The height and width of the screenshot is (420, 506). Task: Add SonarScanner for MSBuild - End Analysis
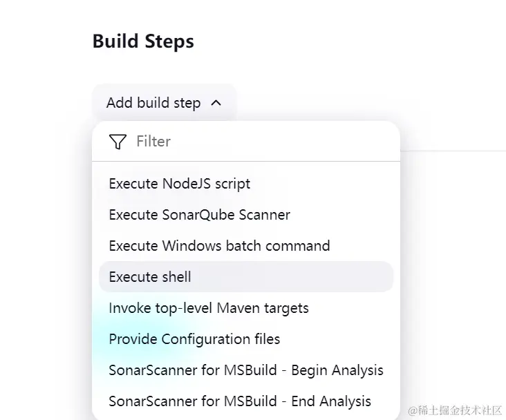pyautogui.click(x=240, y=401)
